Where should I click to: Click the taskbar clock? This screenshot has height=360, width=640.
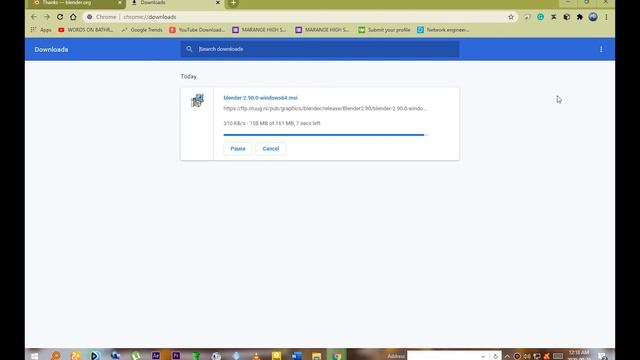(579, 355)
